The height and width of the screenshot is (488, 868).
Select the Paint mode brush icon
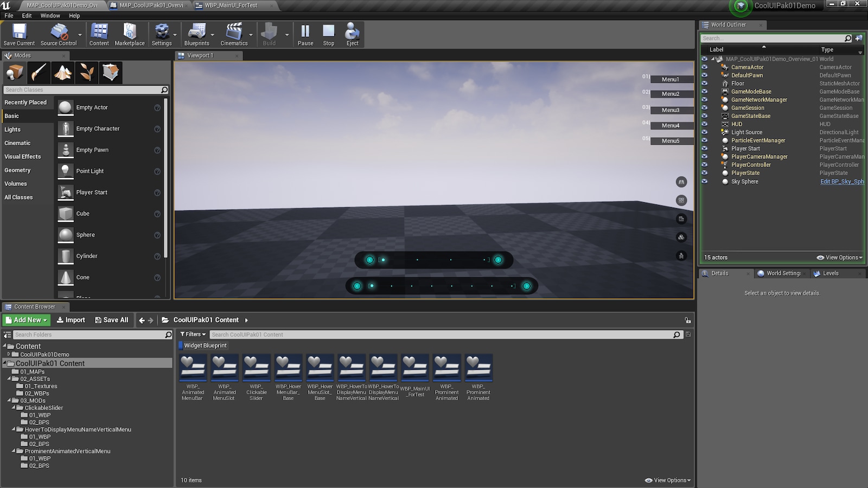tap(39, 72)
